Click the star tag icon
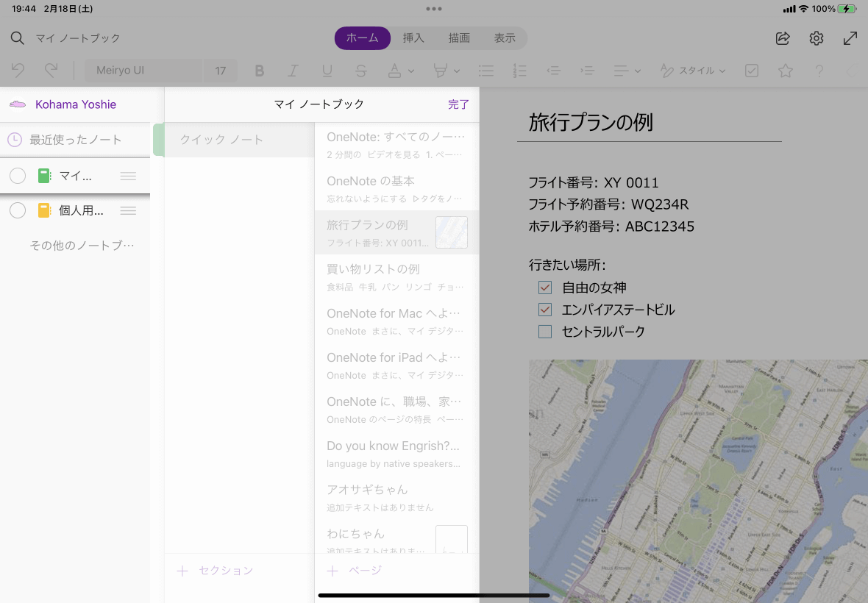868x603 pixels. tap(786, 71)
